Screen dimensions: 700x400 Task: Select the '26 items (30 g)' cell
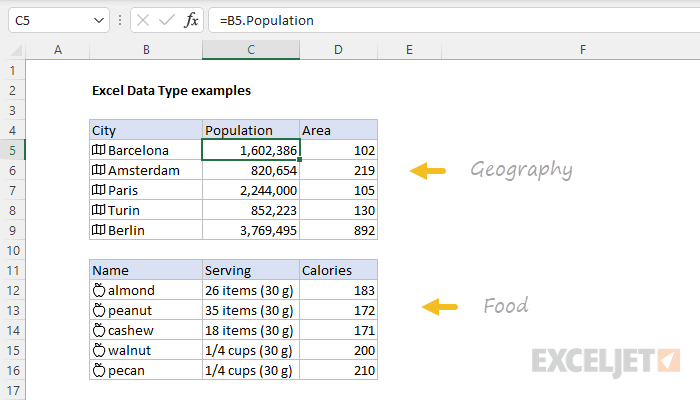(251, 290)
